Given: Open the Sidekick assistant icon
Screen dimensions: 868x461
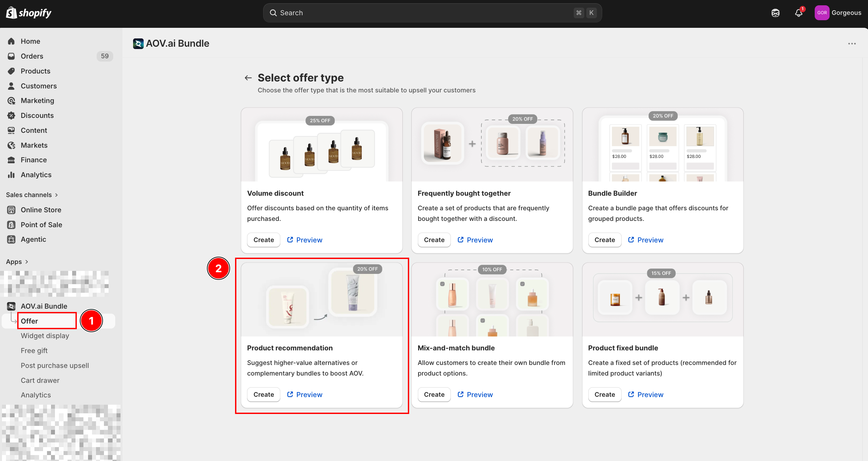Looking at the screenshot, I should [x=775, y=13].
